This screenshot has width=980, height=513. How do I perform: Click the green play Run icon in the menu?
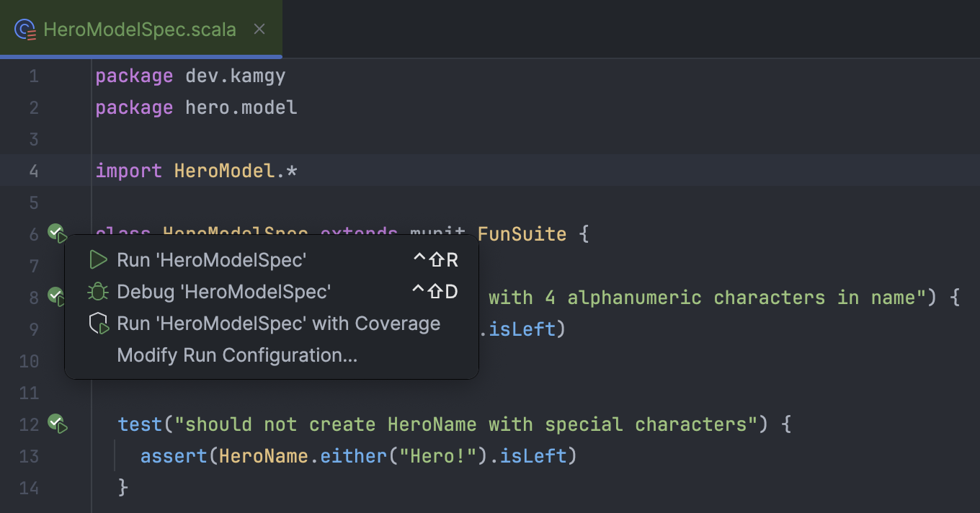(x=98, y=260)
